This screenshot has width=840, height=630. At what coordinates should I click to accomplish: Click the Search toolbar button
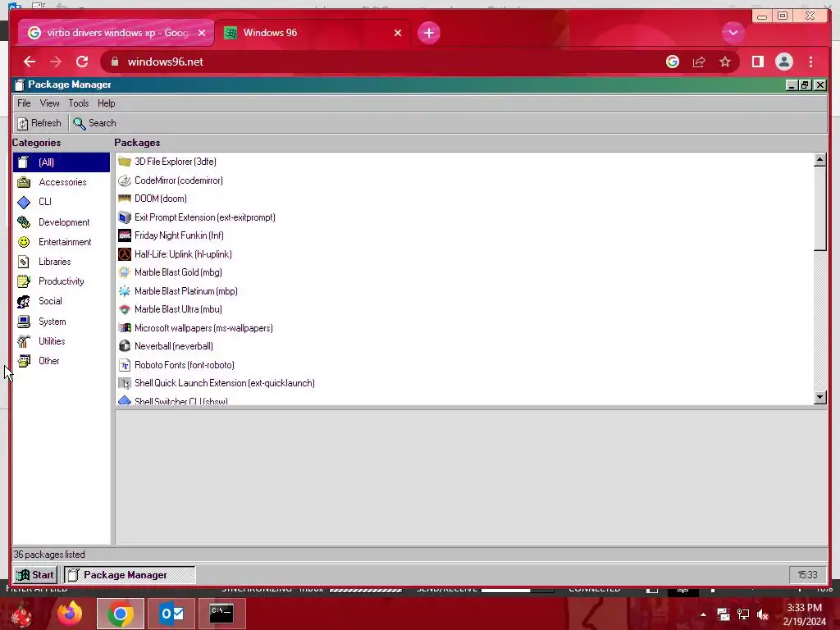point(95,123)
